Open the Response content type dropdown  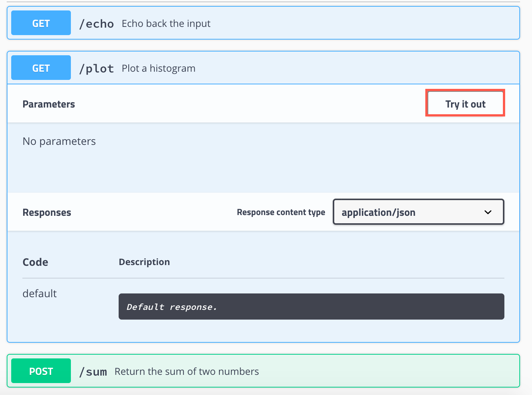418,212
